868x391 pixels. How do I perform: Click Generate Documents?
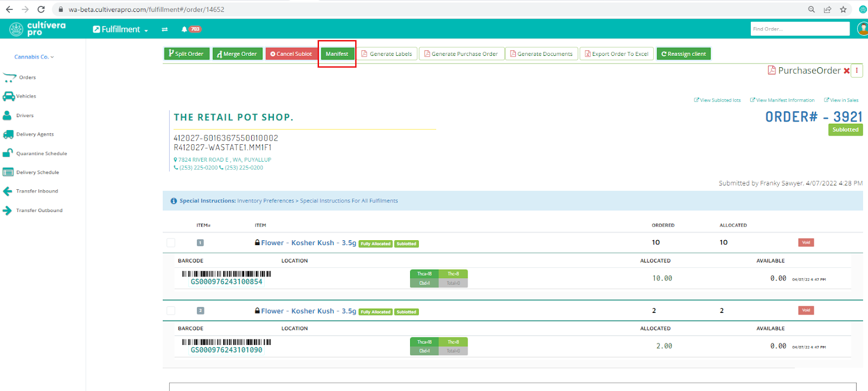[541, 54]
